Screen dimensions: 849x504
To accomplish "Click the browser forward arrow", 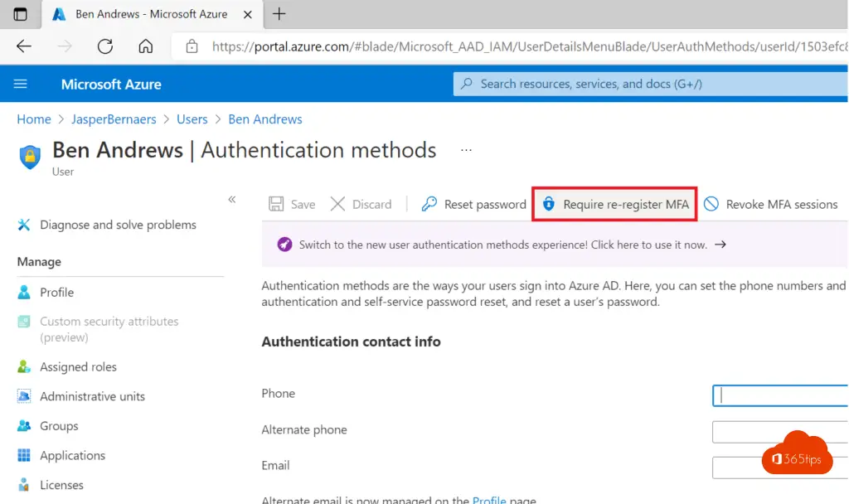I will click(65, 46).
